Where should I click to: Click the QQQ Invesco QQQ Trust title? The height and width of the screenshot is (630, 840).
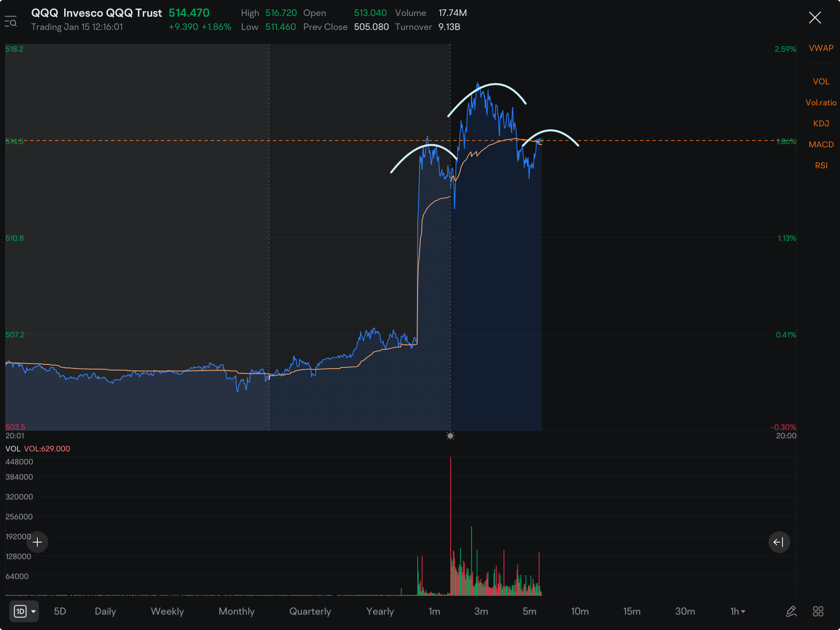click(x=96, y=13)
